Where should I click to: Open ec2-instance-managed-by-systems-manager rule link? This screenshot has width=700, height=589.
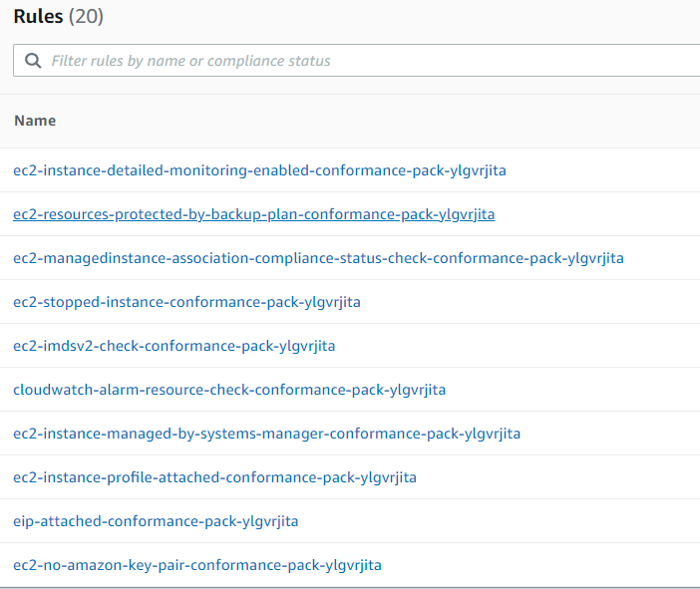266,434
